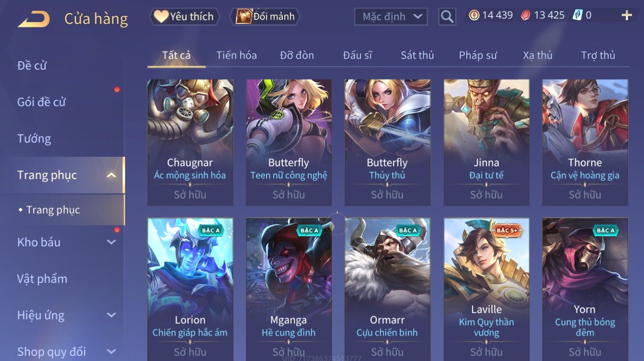Viewport: 644px width, 361px height.
Task: Switch to the Pháp sư tab
Action: (478, 56)
